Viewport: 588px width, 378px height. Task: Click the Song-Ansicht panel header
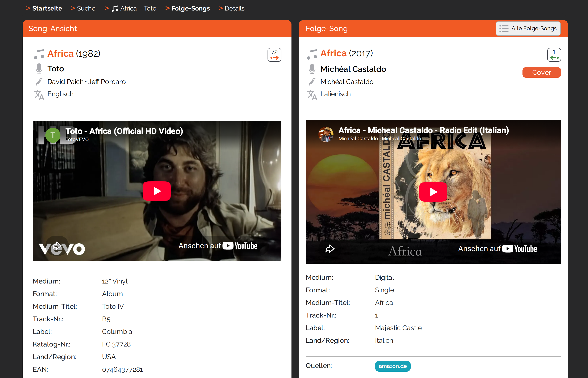[x=157, y=29]
